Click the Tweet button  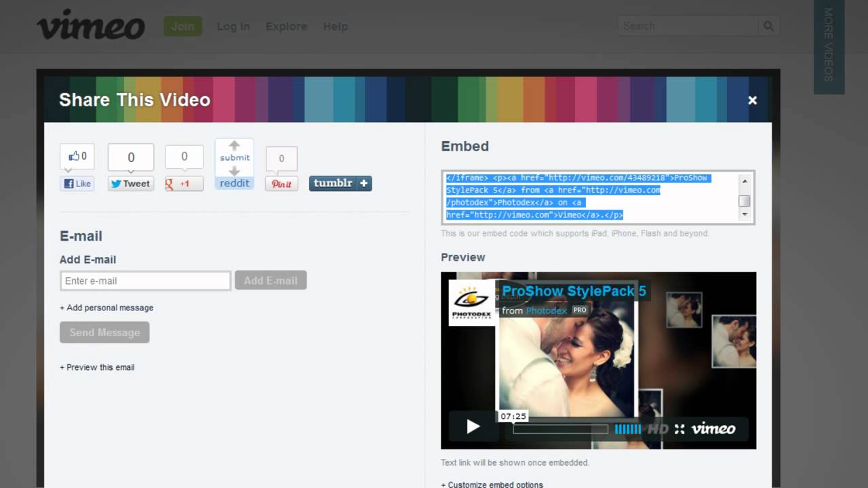point(130,184)
